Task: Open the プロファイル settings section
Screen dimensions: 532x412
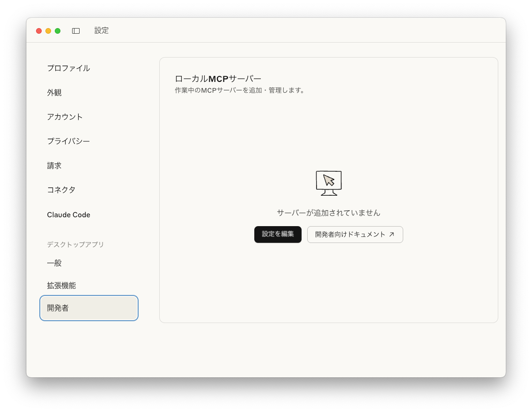Action: pos(89,68)
